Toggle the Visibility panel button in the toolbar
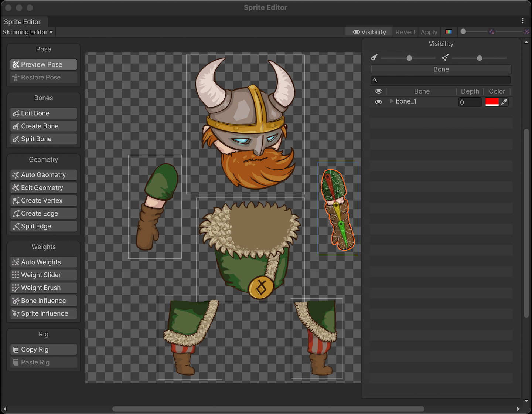 (x=369, y=32)
